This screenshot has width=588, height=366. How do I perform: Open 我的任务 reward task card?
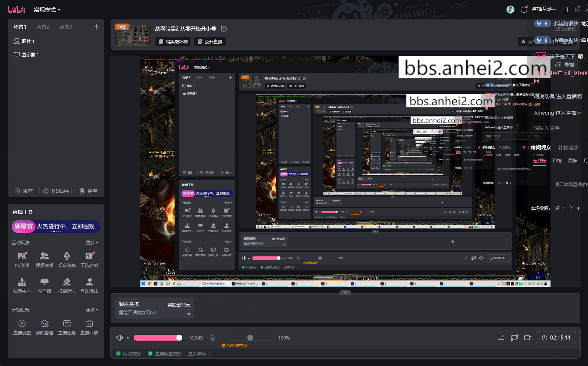[155, 308]
